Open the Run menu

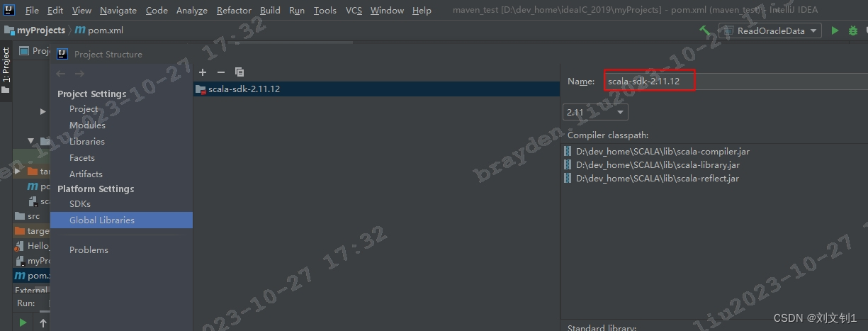click(297, 11)
